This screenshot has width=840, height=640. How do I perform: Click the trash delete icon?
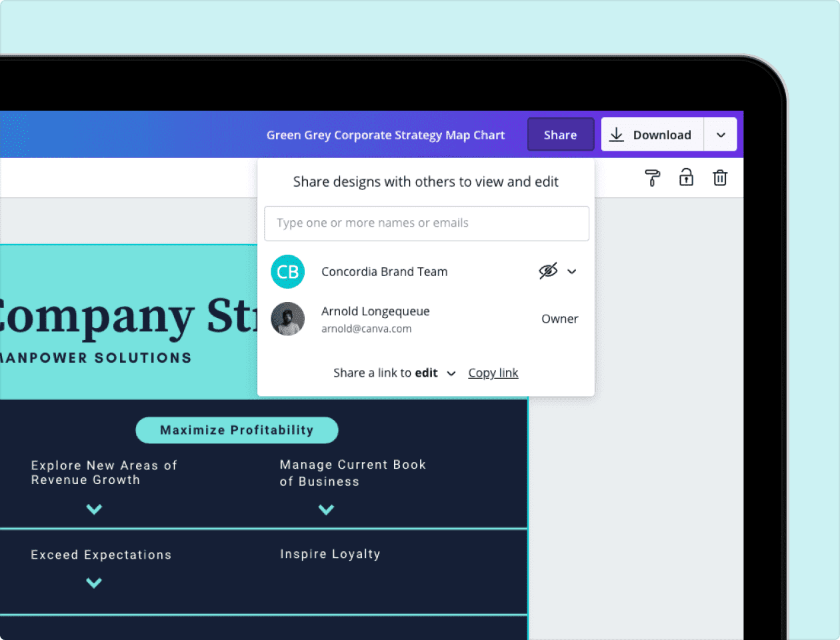[x=720, y=178]
